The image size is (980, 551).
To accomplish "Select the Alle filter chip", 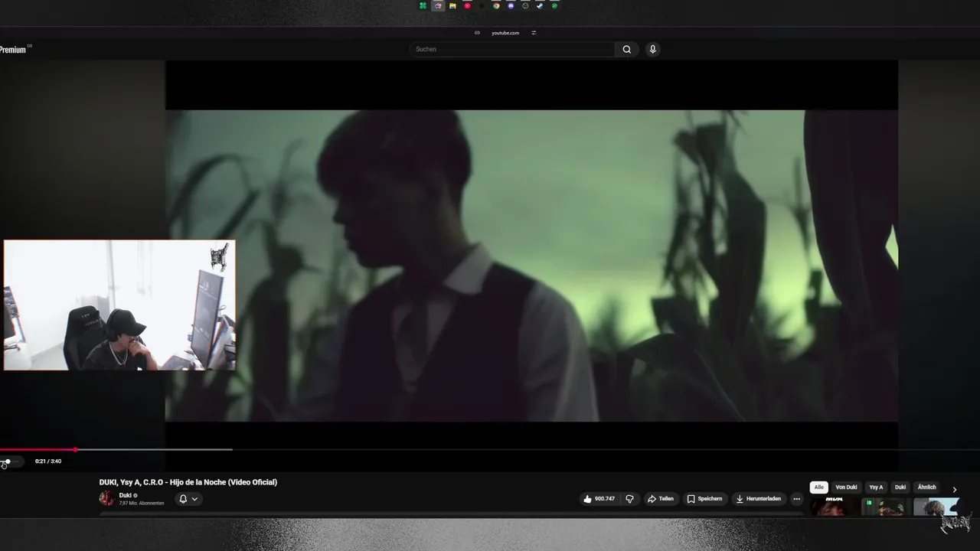I will [x=819, y=487].
